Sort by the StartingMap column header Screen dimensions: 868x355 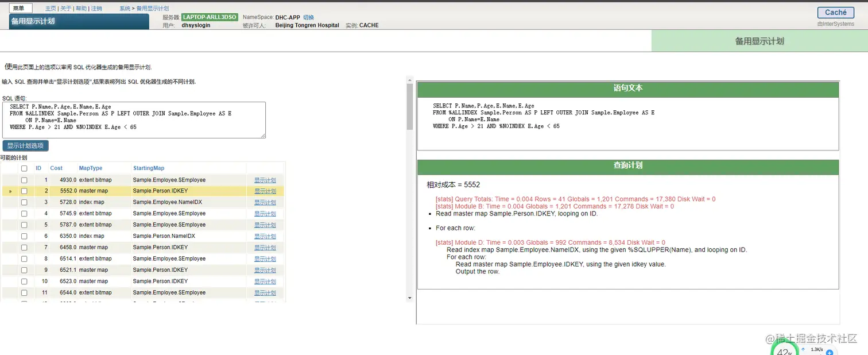coord(149,168)
